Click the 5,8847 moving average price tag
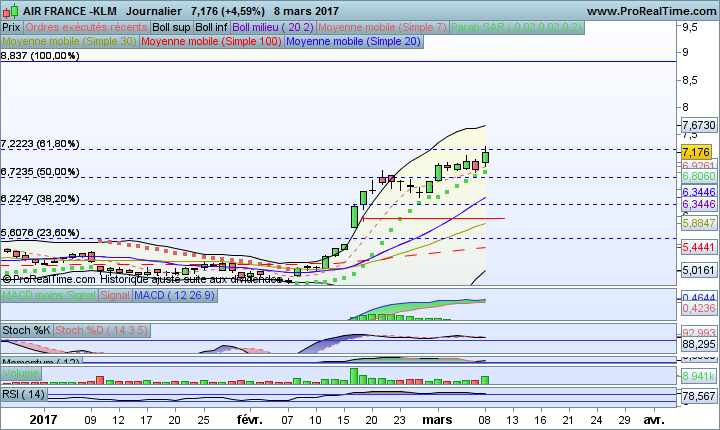The height and width of the screenshot is (430, 720). tap(698, 223)
